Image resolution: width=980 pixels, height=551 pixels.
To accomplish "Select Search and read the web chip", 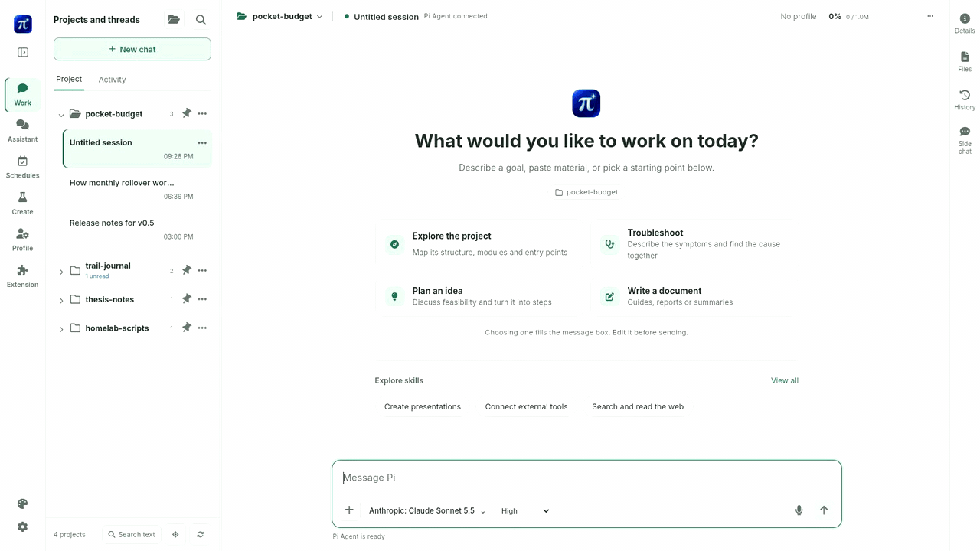I will click(x=638, y=406).
